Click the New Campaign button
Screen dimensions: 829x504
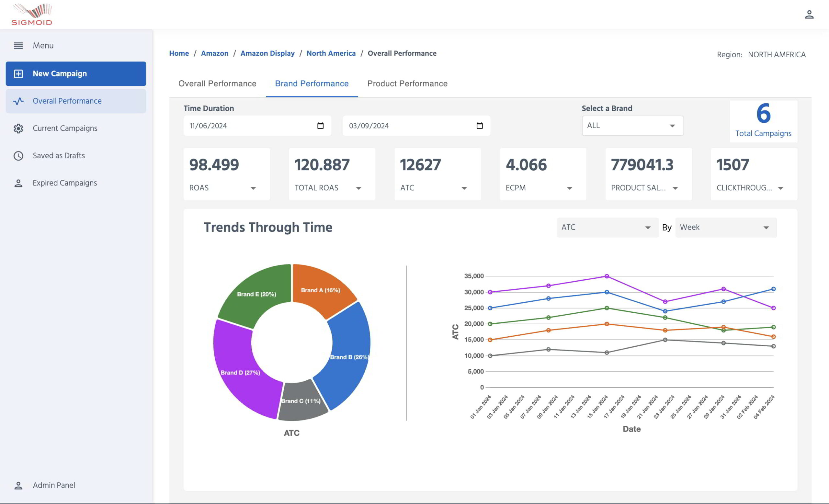point(76,73)
